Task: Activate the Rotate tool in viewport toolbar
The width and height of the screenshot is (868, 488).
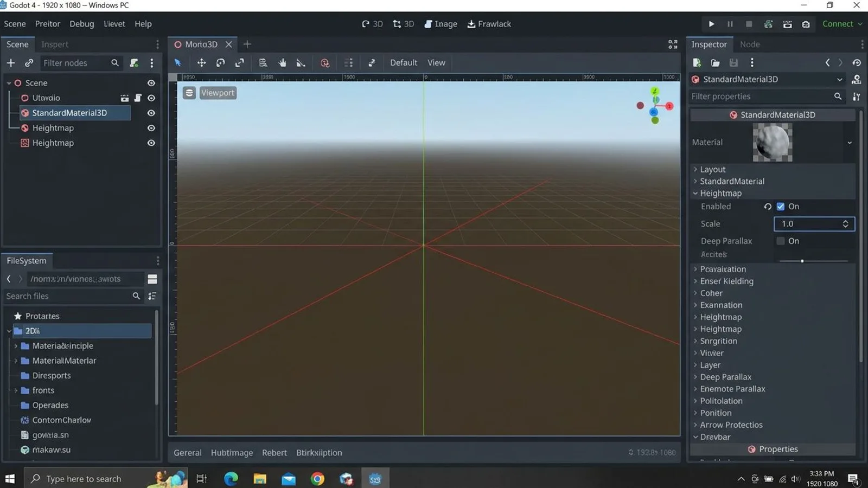Action: (x=220, y=63)
